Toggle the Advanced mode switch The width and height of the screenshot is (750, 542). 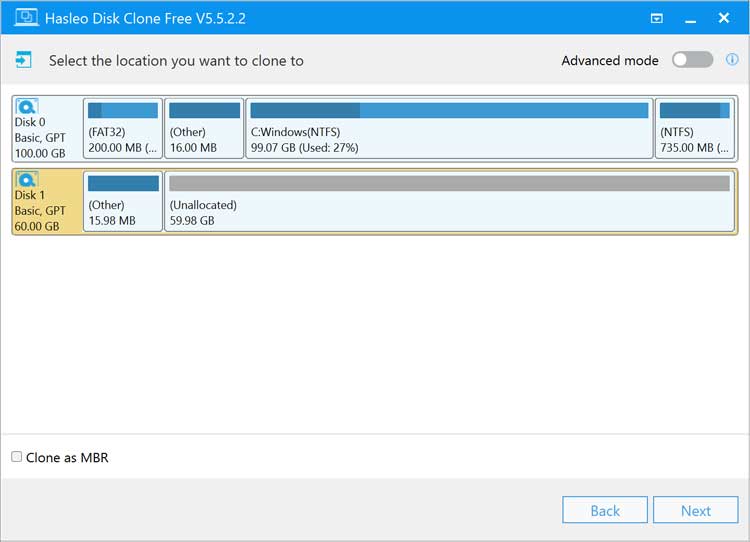692,60
